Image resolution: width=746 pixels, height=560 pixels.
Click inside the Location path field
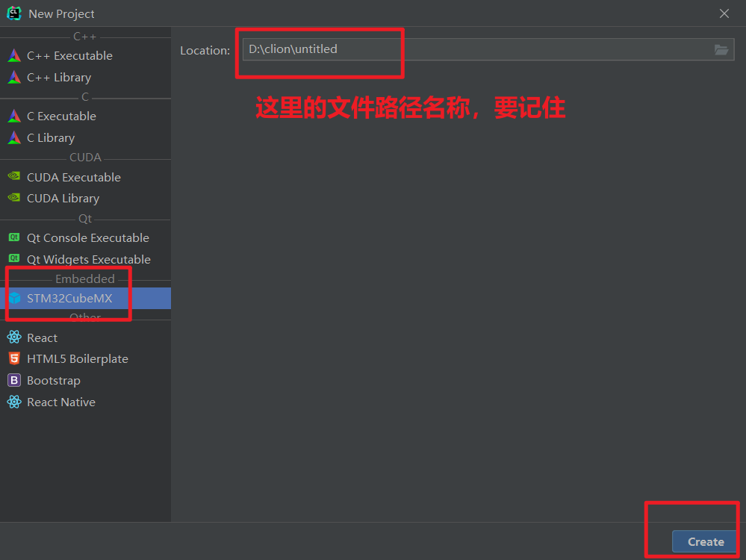(x=321, y=49)
